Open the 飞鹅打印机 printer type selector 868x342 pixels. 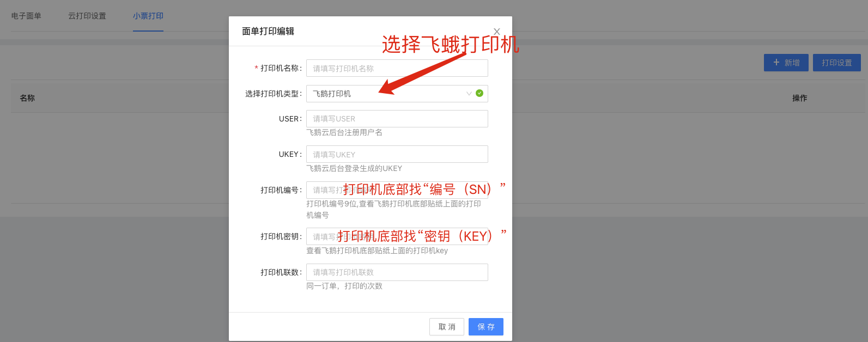pos(397,94)
